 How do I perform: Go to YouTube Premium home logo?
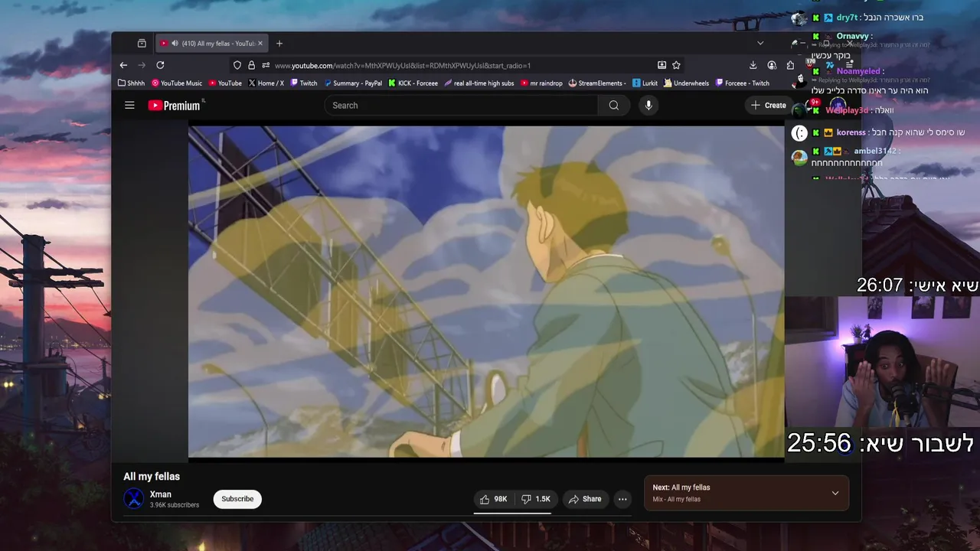click(175, 106)
